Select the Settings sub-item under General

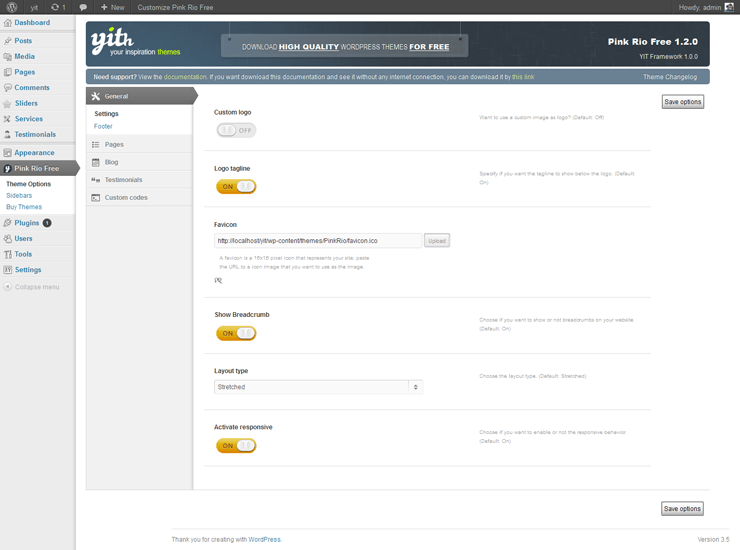(106, 114)
